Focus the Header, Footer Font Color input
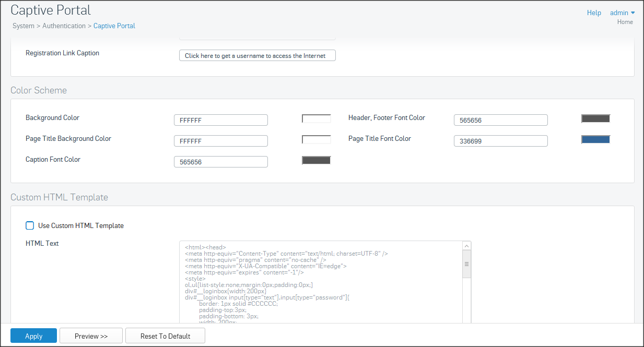The width and height of the screenshot is (644, 347). click(x=500, y=120)
